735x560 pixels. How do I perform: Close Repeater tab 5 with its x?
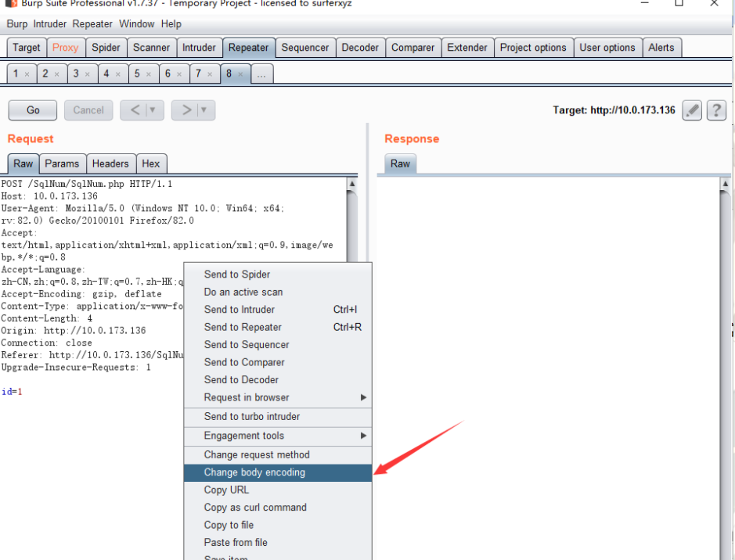149,74
